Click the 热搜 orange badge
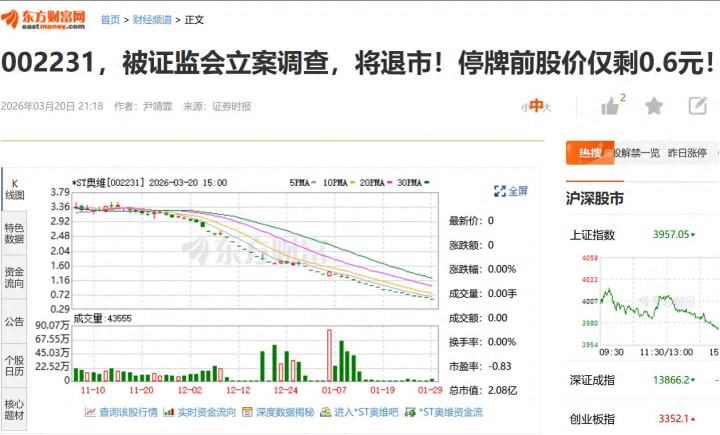This screenshot has height=435, width=720. tap(590, 153)
